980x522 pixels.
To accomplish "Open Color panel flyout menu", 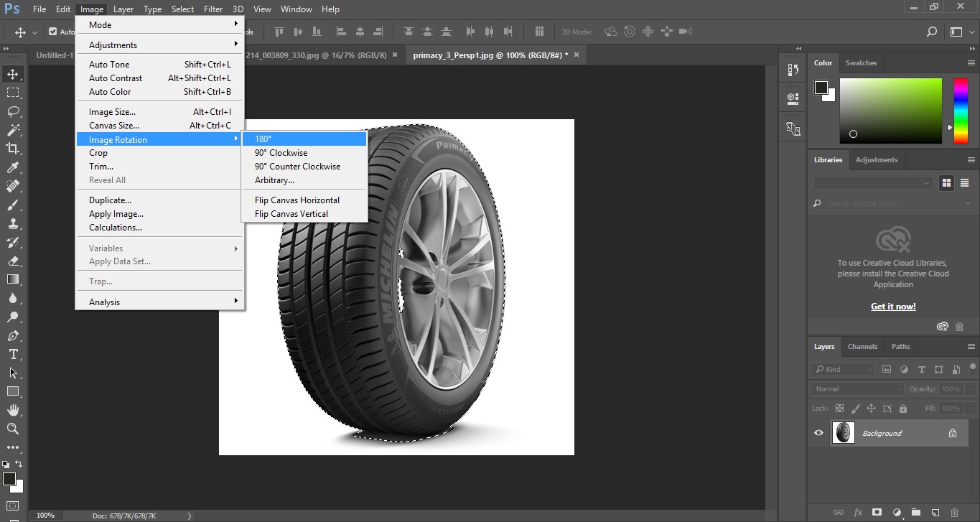I will [x=971, y=63].
